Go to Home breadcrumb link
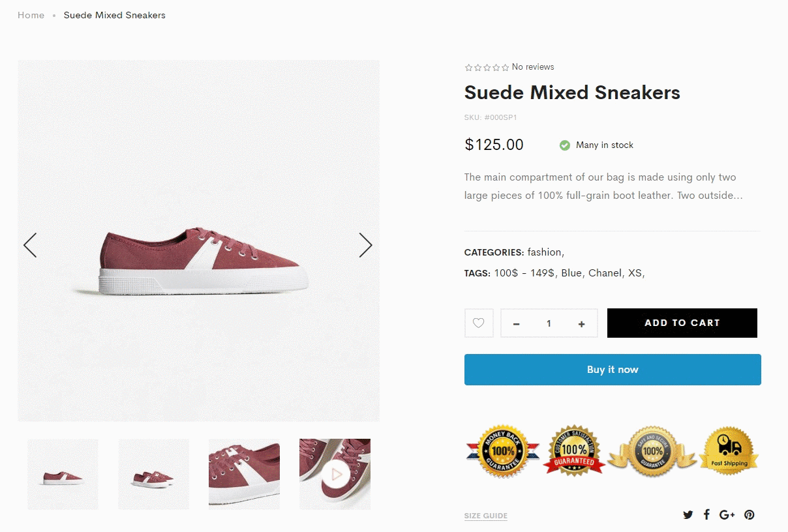788x532 pixels. (31, 15)
